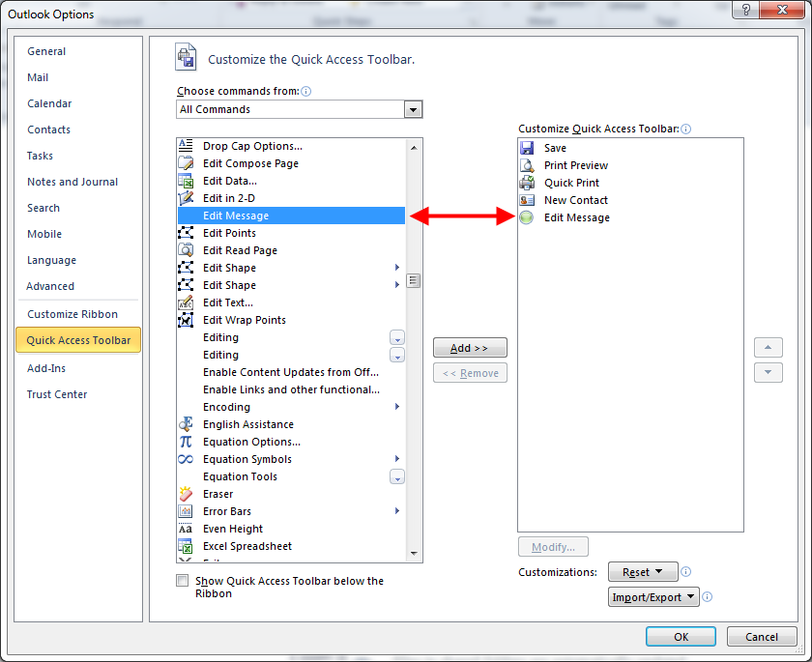
Task: Click the pi icon beside Equation Options
Action: click(186, 442)
